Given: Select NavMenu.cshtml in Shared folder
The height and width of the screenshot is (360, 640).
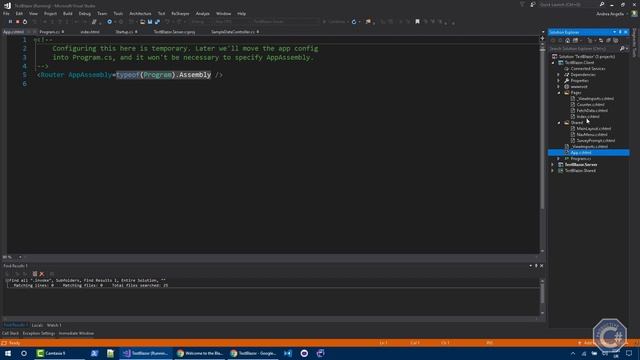Looking at the screenshot, I should point(592,135).
